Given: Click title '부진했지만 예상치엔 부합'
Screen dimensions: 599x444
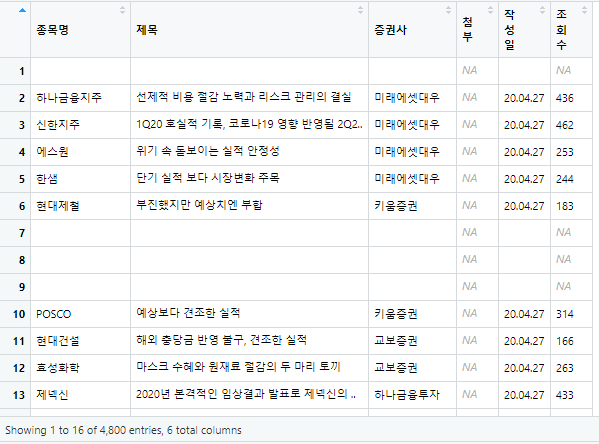Looking at the screenshot, I should coord(199,205).
